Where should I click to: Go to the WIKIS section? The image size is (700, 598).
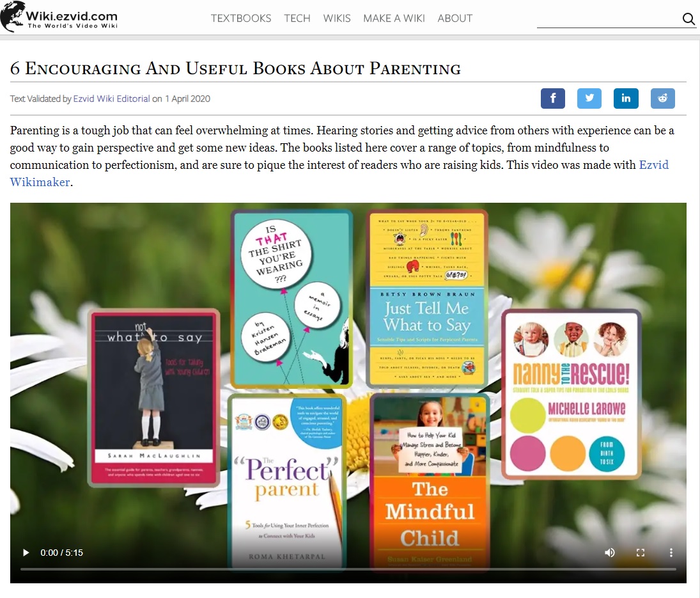coord(337,19)
